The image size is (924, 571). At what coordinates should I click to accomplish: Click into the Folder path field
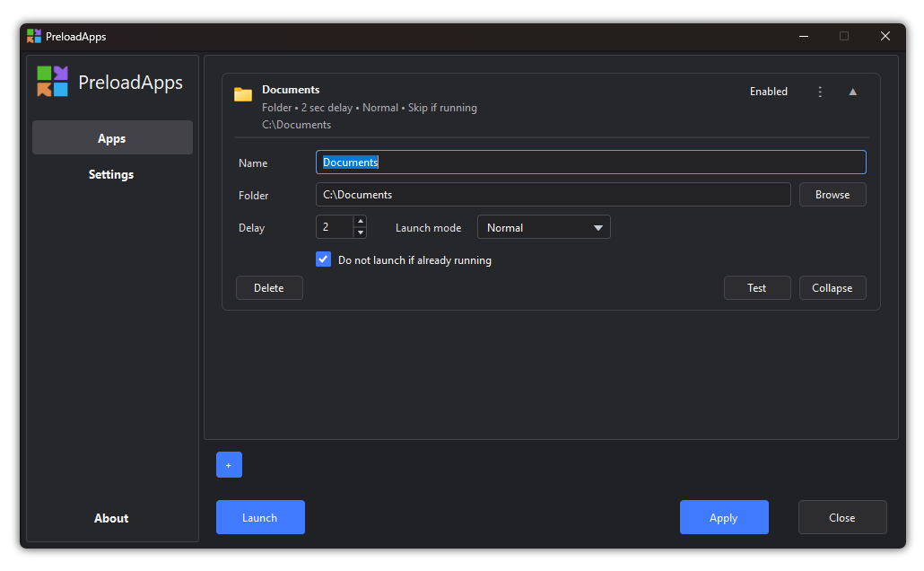pos(553,195)
